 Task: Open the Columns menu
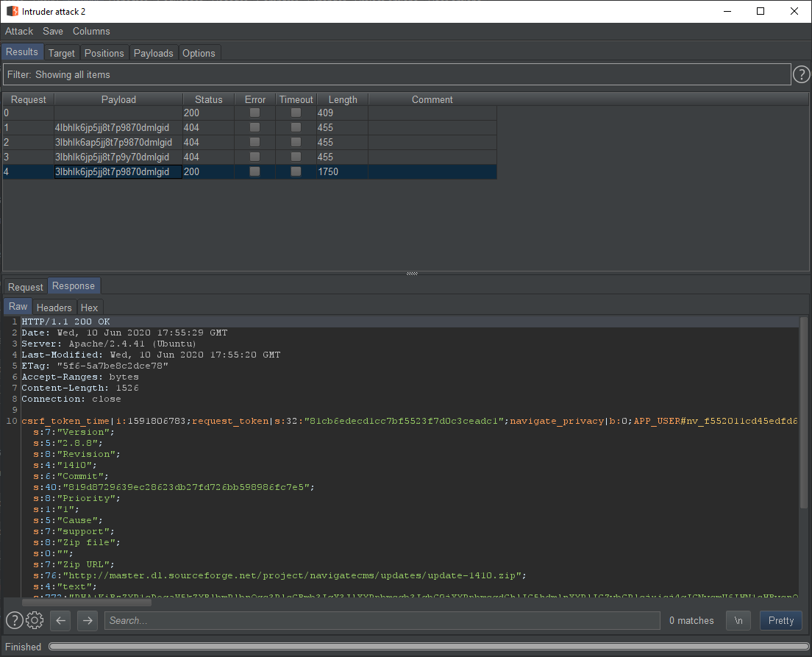coord(91,32)
